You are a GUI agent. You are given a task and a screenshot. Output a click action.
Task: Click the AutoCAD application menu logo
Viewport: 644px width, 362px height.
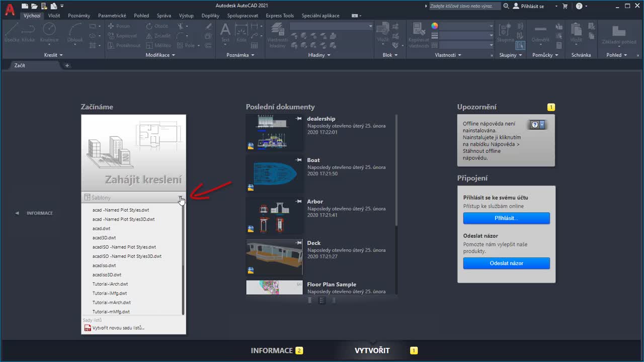coord(10,9)
